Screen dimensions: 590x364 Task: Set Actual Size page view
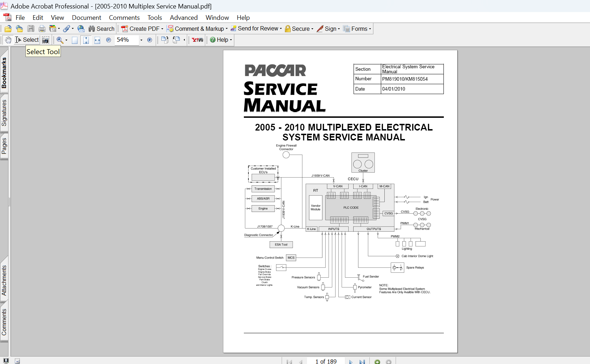(x=75, y=40)
